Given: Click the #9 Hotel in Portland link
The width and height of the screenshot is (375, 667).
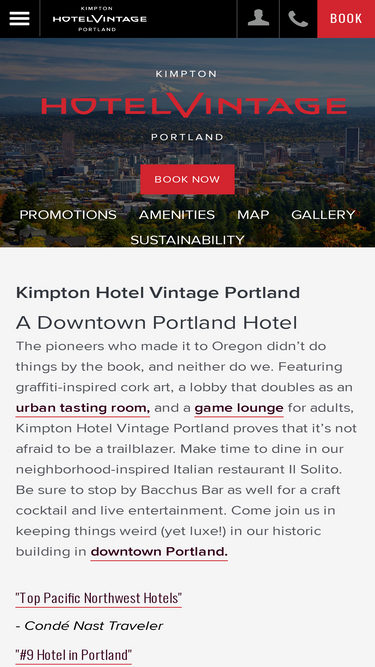Looking at the screenshot, I should (74, 654).
